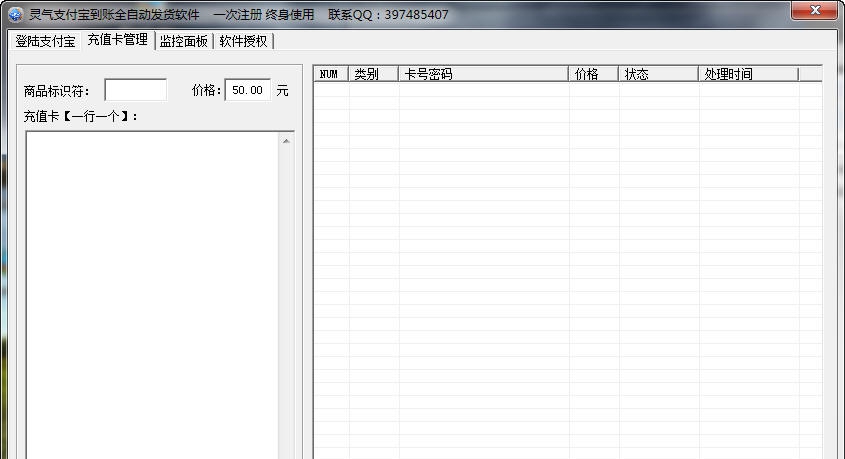The image size is (845, 459).
Task: Sort by the NUM column header
Action: click(331, 74)
